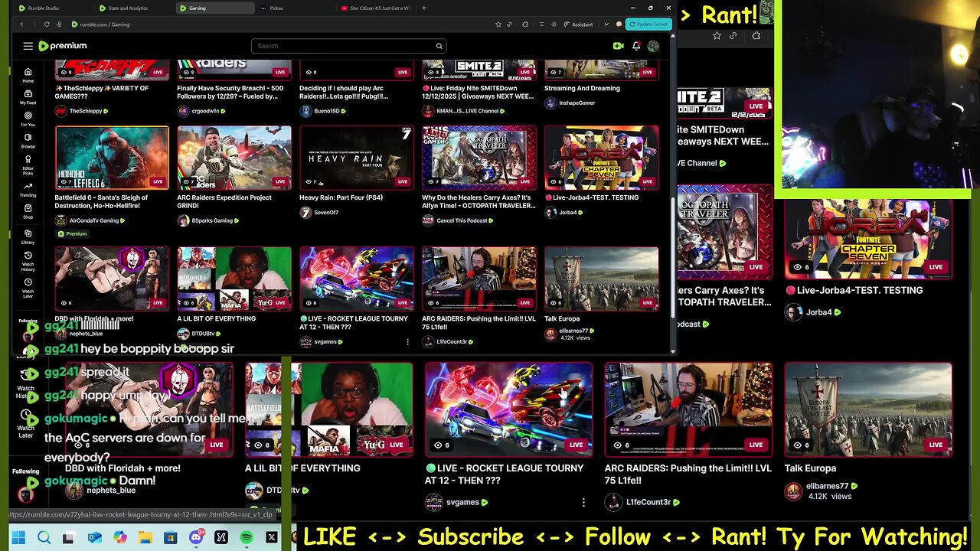
Task: Open Spotify from taskbar
Action: [246, 538]
